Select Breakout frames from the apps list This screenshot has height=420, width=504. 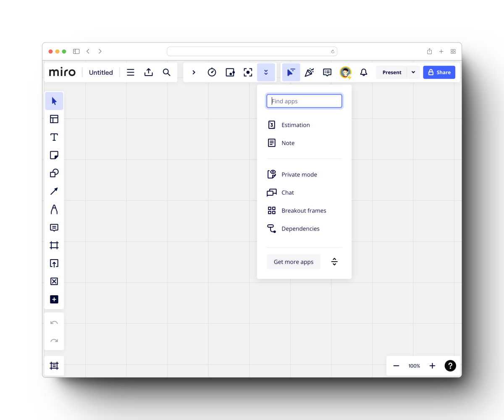click(303, 211)
